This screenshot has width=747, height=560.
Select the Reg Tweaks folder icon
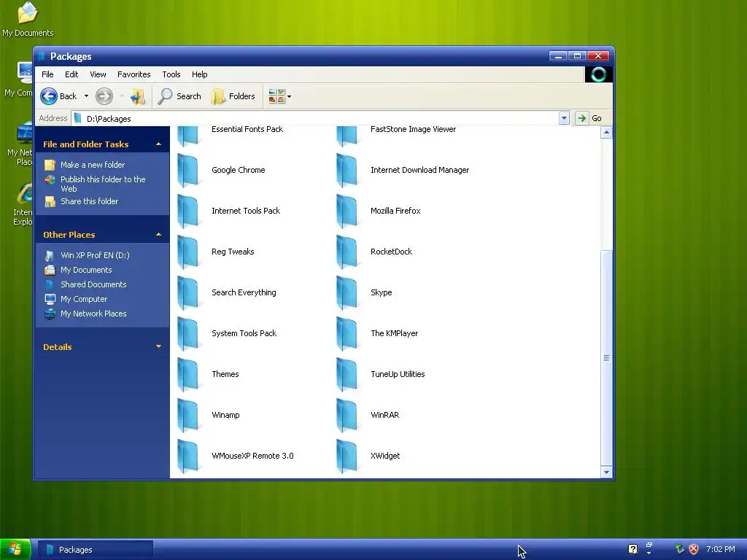pyautogui.click(x=188, y=252)
